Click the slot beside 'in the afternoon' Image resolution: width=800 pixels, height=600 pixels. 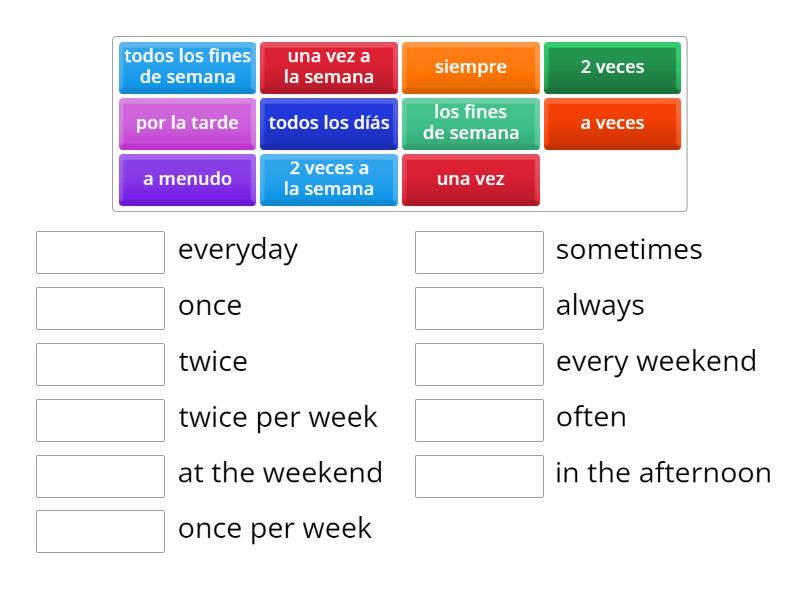click(479, 476)
